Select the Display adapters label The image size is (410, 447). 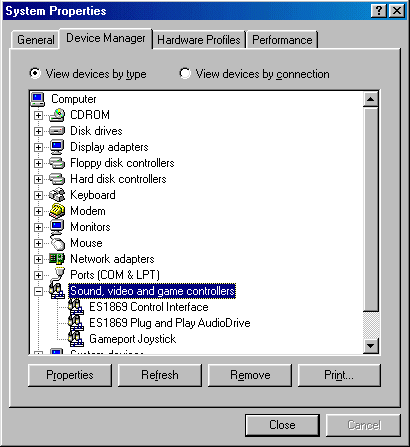click(109, 147)
